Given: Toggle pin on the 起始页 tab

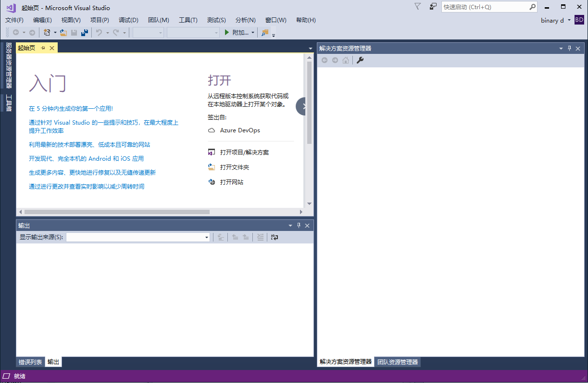Looking at the screenshot, I should 43,48.
